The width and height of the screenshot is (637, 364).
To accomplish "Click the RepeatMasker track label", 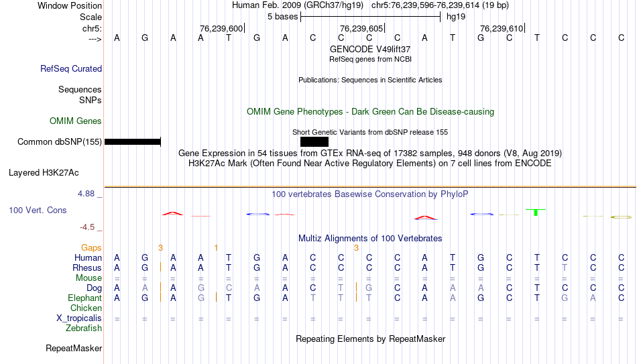I will point(74,348).
